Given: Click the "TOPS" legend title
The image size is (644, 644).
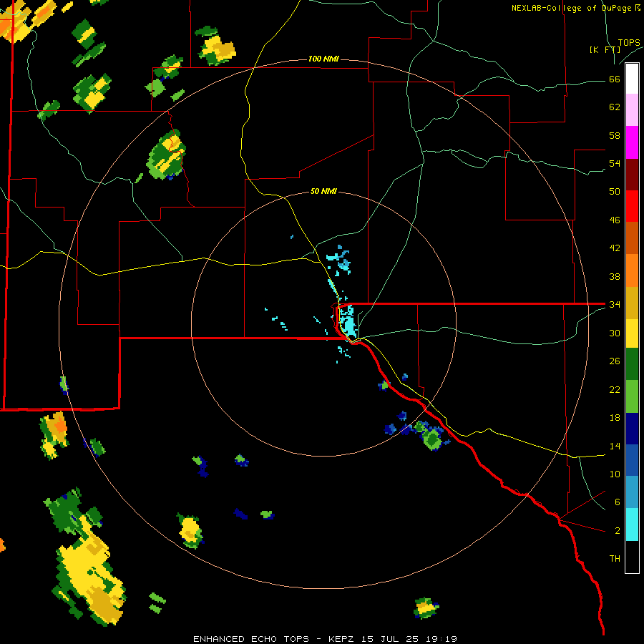Looking at the screenshot, I should coord(629,43).
